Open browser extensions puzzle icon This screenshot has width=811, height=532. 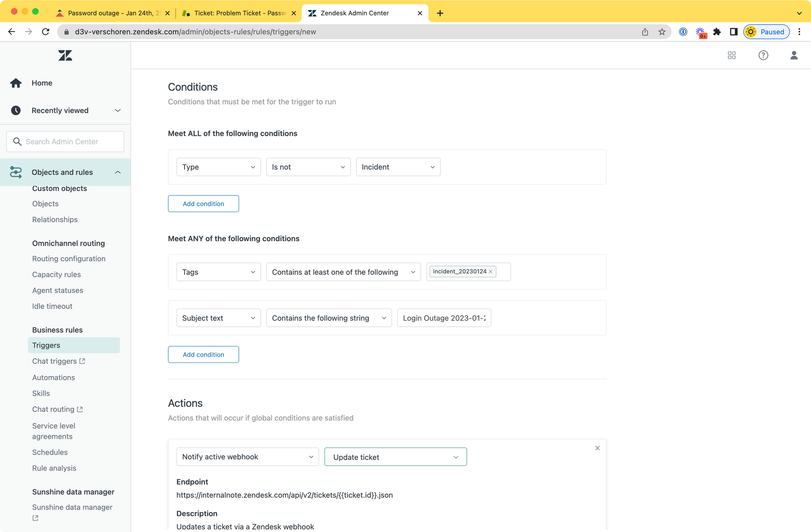[717, 32]
